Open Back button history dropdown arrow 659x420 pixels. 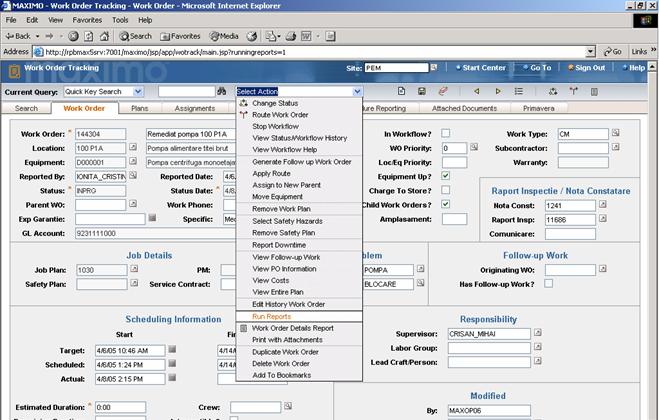coord(37,37)
